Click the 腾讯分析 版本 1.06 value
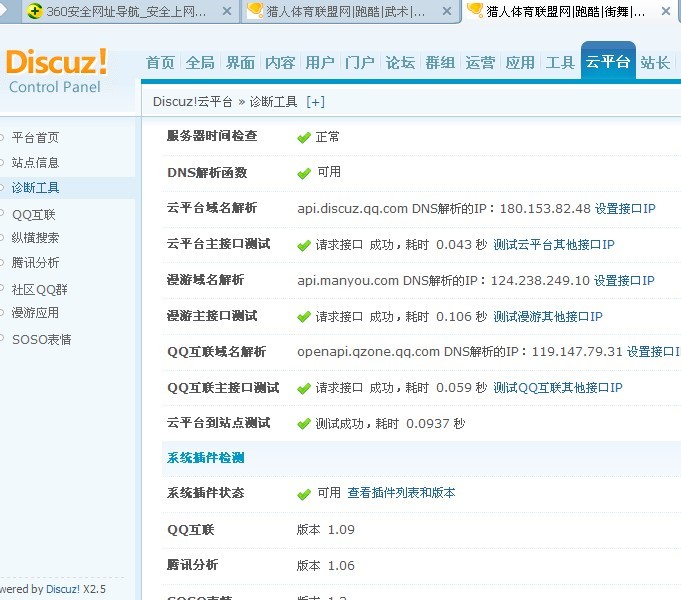 click(x=326, y=566)
